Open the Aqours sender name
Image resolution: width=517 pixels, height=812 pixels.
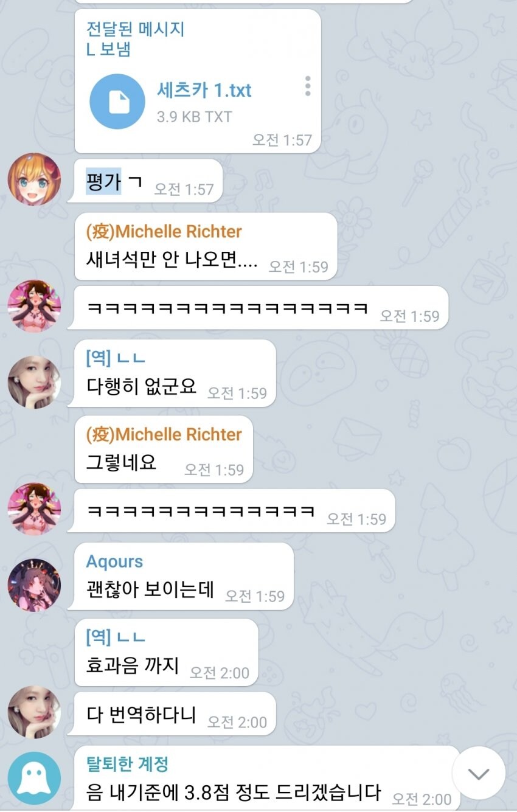pos(114,561)
